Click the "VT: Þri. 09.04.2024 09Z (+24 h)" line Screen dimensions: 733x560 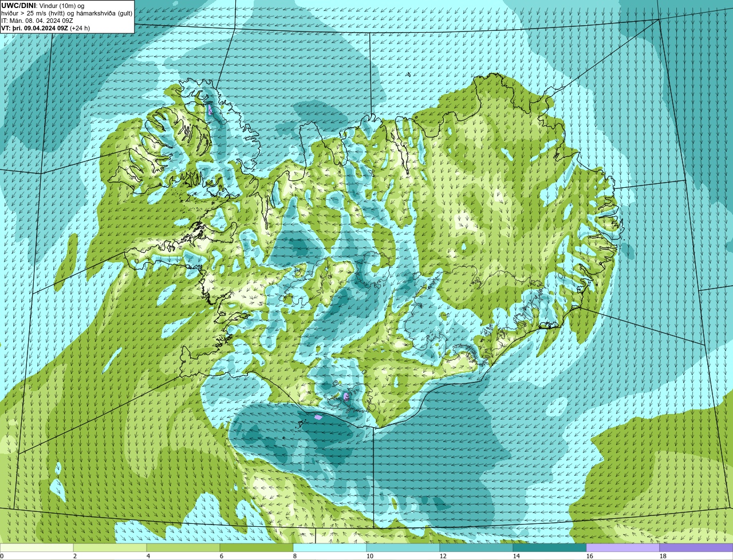coord(46,28)
